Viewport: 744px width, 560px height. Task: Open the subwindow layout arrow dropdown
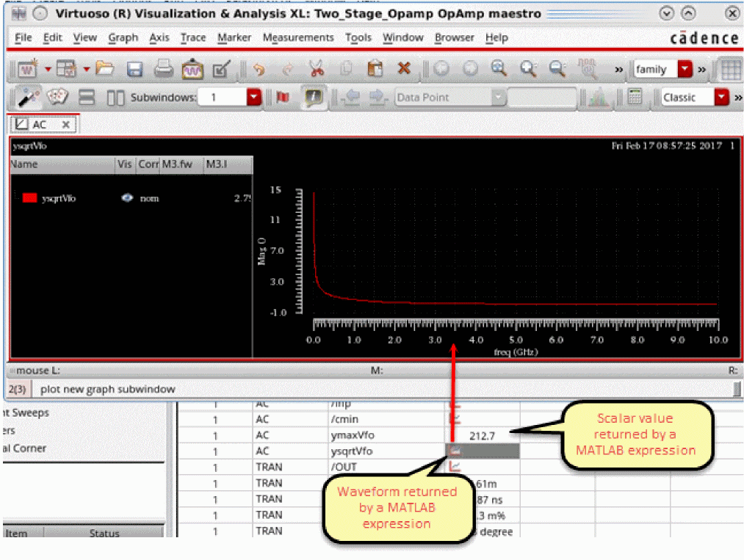click(x=87, y=70)
